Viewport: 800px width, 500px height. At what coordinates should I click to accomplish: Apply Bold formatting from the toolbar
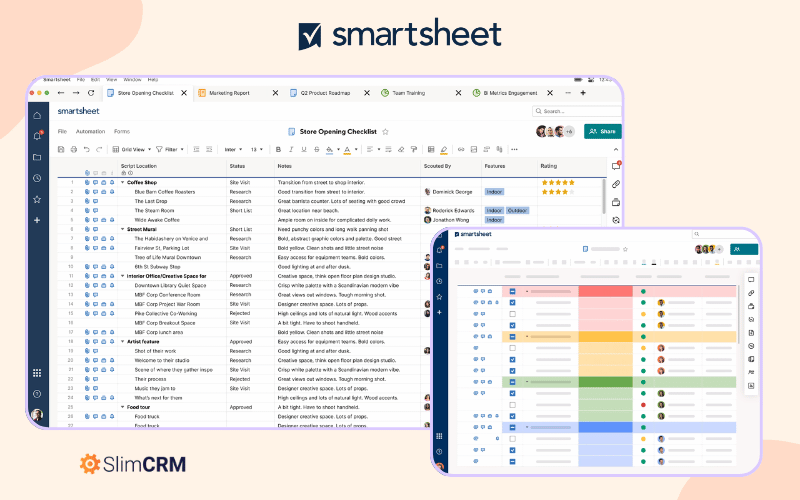(x=278, y=149)
